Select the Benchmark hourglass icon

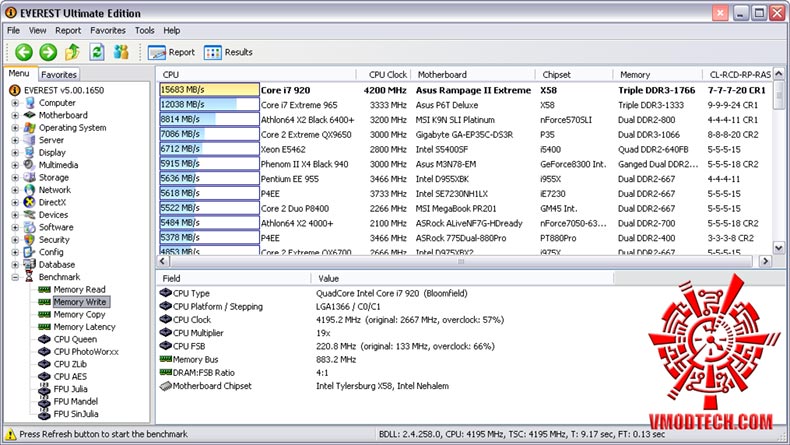pyautogui.click(x=30, y=277)
